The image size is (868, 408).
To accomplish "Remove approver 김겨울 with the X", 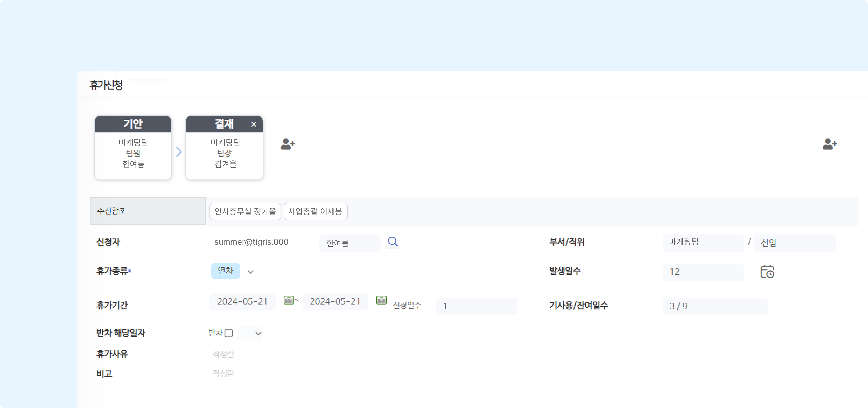I will [x=253, y=124].
